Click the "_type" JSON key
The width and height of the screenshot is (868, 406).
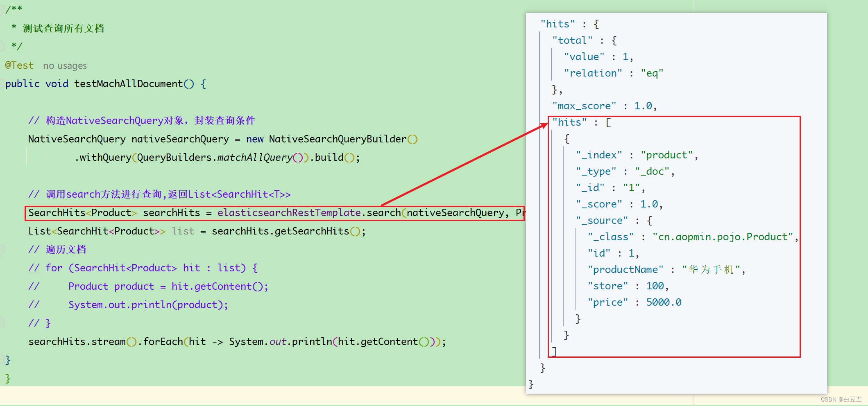596,171
